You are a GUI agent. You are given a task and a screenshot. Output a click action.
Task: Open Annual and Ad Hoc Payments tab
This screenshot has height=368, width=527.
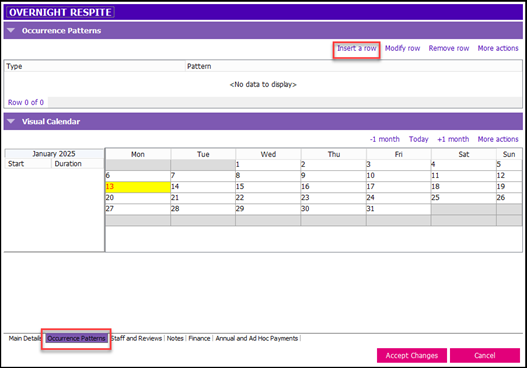coord(257,338)
